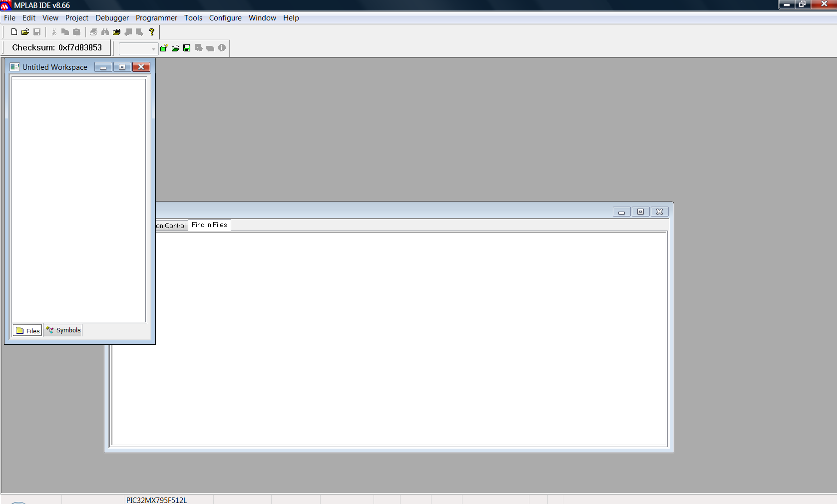837x504 pixels.
Task: Click the Find in Files folder icon
Action: (116, 32)
